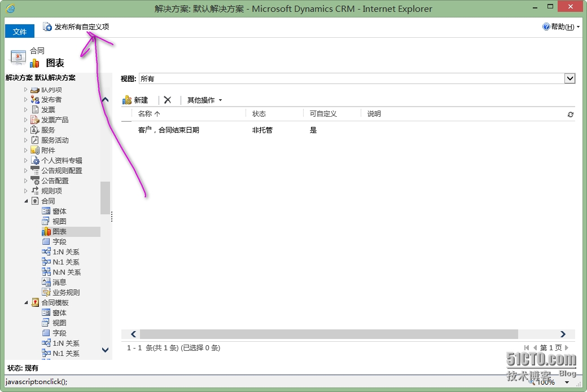
Task: Open N:N 关系 under 合同
Action: [62, 272]
